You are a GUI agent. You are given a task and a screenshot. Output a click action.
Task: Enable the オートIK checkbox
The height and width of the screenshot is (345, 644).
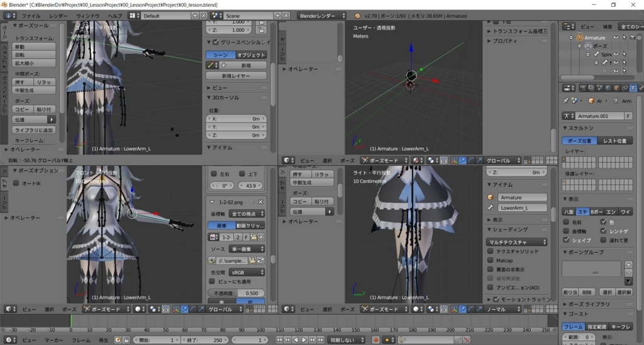pyautogui.click(x=16, y=183)
